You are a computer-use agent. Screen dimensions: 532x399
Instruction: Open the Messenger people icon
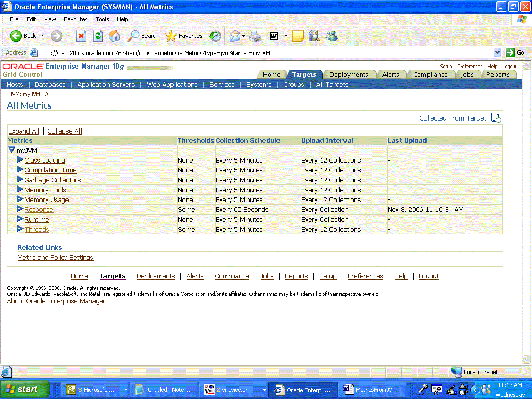331,36
